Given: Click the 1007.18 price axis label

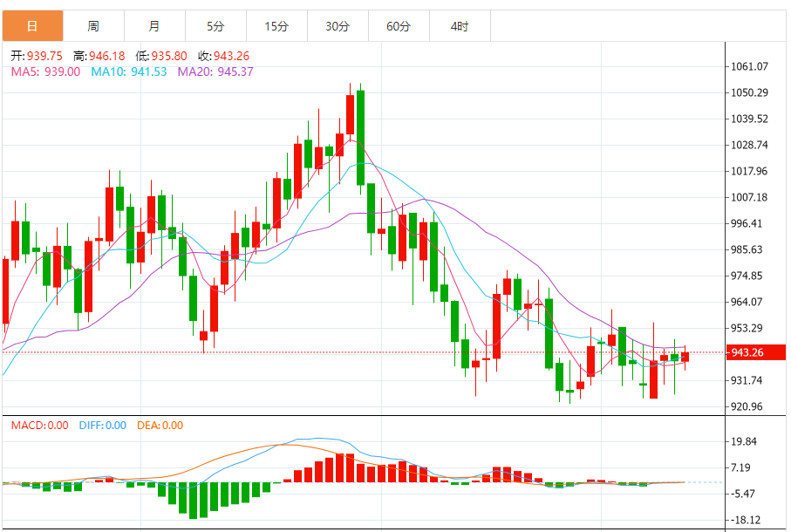Looking at the screenshot, I should [749, 198].
